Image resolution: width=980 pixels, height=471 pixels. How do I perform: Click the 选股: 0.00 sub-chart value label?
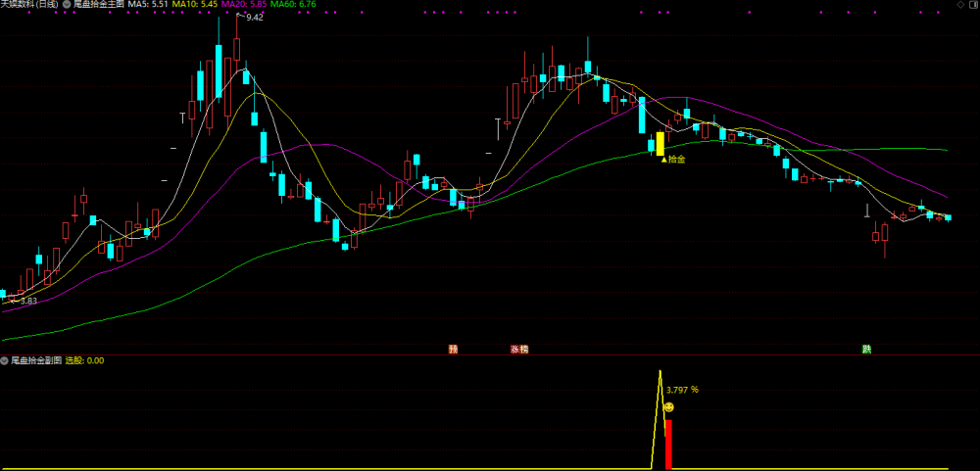point(84,360)
